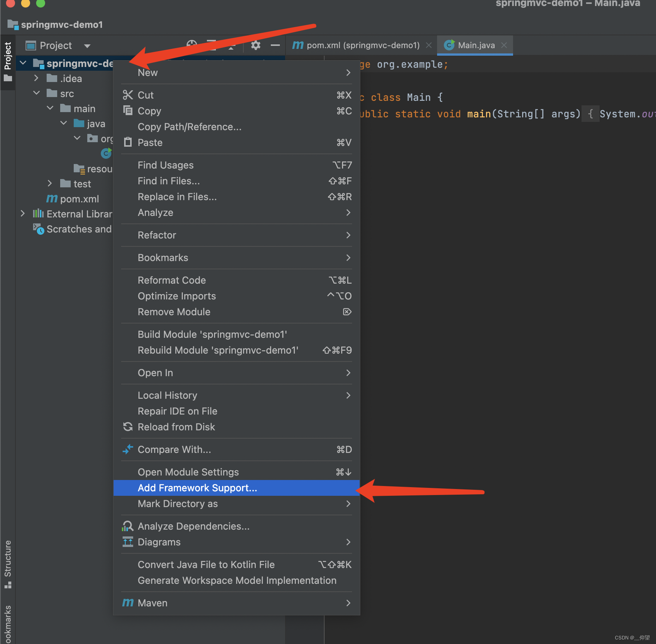Click the Copy icon in context menu
Image resolution: width=656 pixels, height=644 pixels.
(x=128, y=110)
